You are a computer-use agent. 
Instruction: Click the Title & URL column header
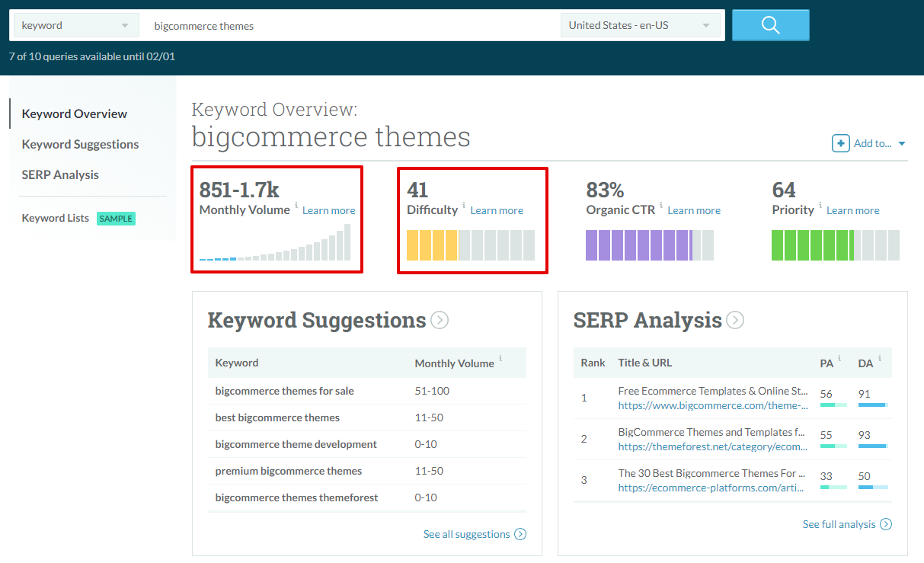(x=645, y=363)
